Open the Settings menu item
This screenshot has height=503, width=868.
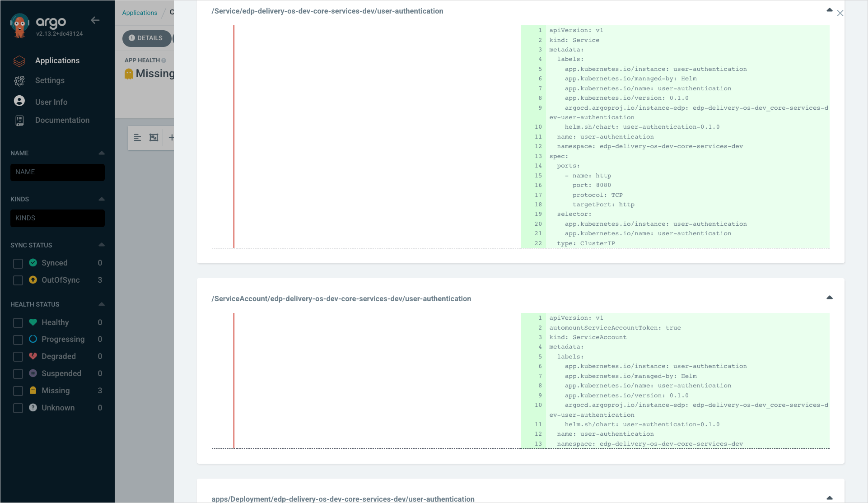pyautogui.click(x=50, y=81)
